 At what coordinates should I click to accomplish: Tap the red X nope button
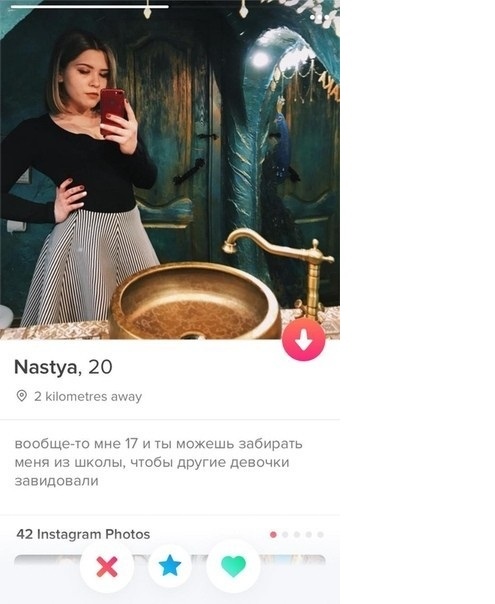point(107,566)
